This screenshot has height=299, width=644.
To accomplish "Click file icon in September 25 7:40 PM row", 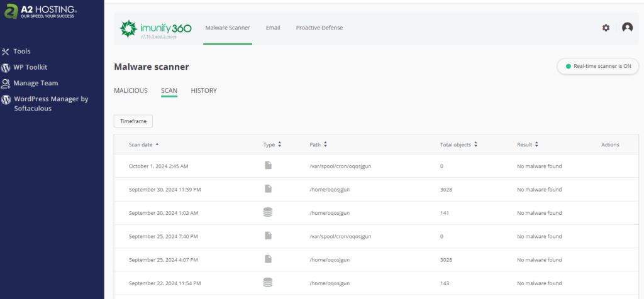I will click(268, 236).
